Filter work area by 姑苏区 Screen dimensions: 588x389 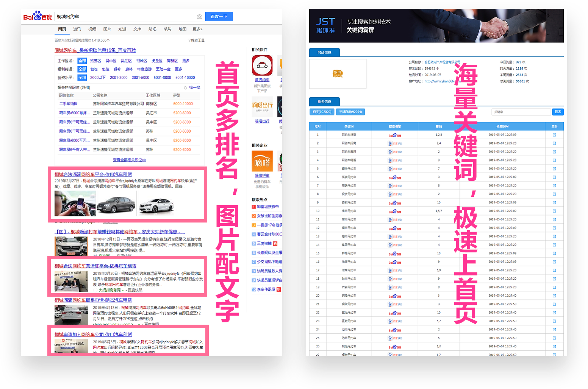95,61
